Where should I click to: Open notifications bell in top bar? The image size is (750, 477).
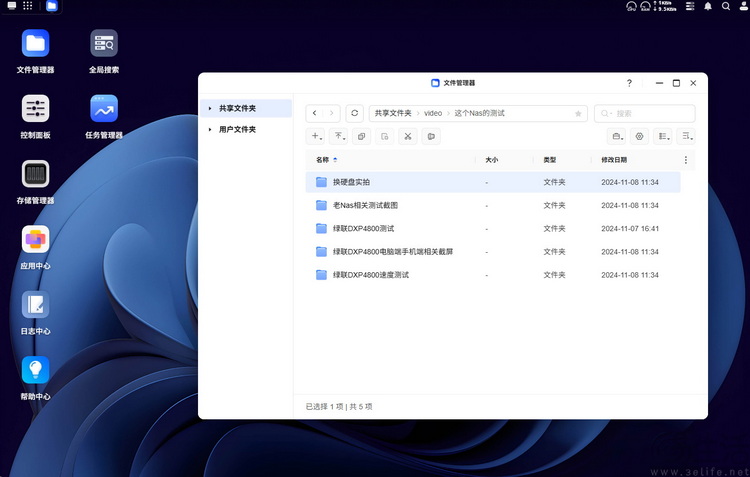(708, 6)
